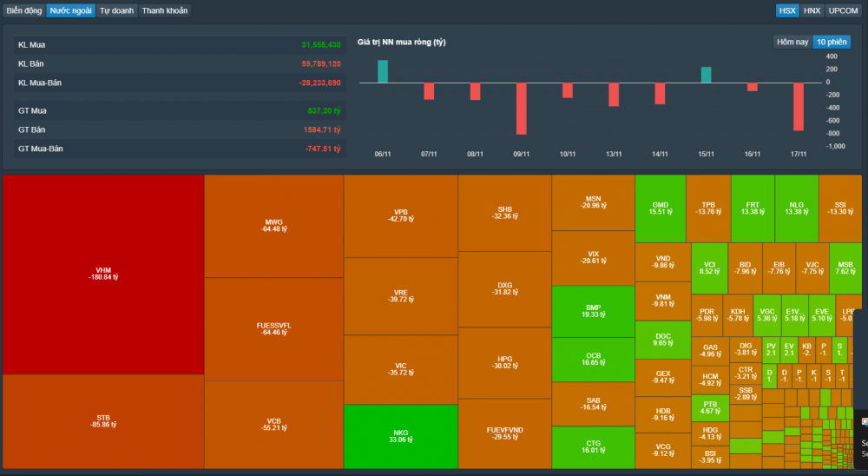Open the VPB -42.70 tỷ tile
Viewport: 868px width, 476px height.
tap(401, 216)
